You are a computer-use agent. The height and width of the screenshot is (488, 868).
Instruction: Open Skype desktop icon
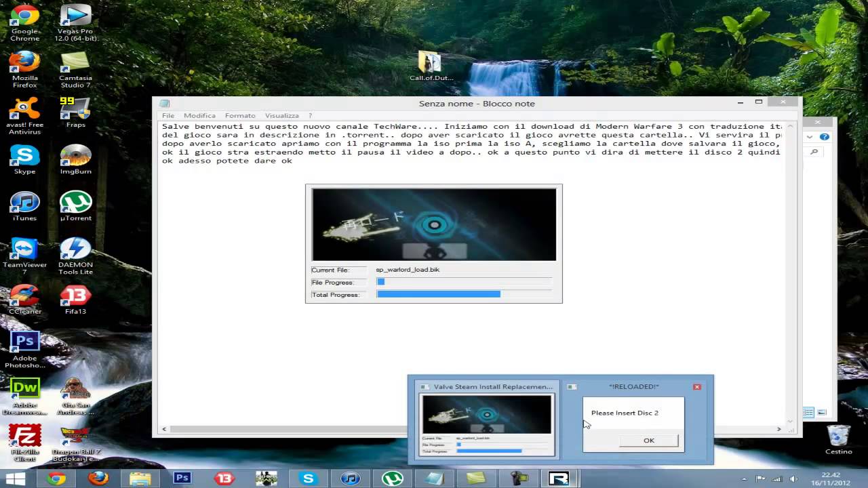[24, 159]
